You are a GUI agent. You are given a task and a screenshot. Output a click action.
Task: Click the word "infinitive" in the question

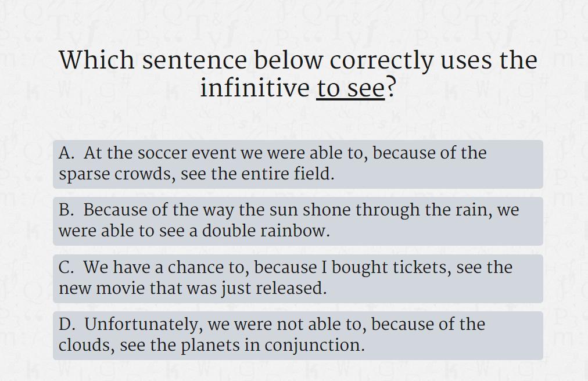click(x=254, y=88)
